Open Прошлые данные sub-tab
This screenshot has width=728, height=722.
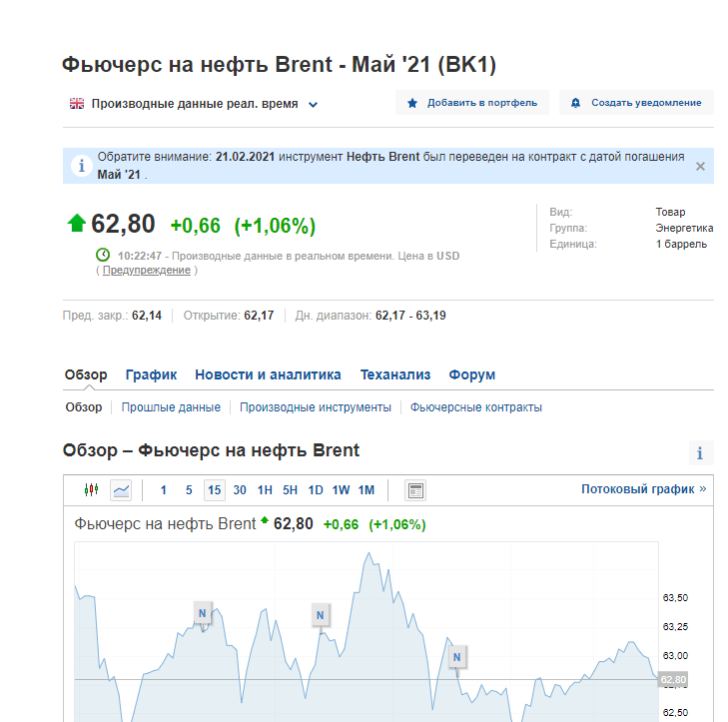pos(171,407)
